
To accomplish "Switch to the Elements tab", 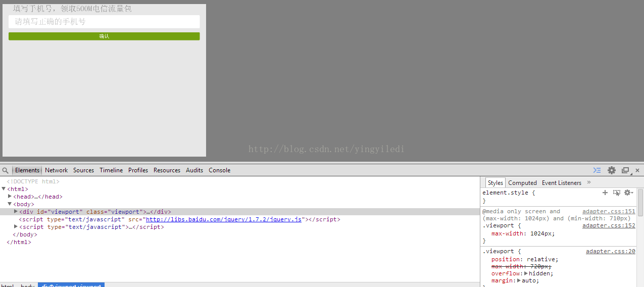I will (27, 170).
